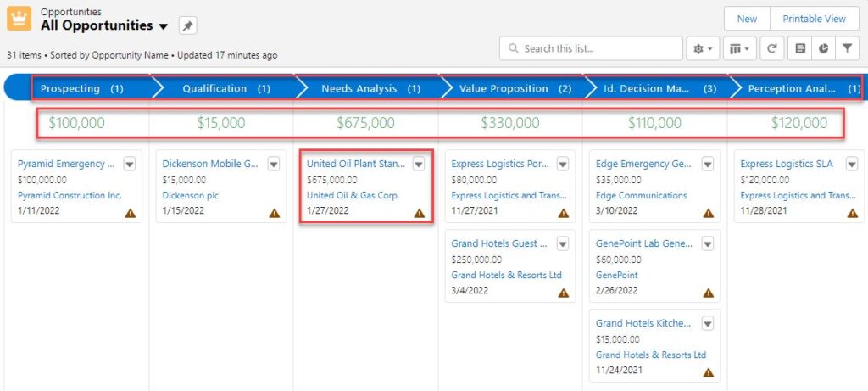Open Express Logistics Por... opportunity link
The width and height of the screenshot is (868, 391).
500,164
